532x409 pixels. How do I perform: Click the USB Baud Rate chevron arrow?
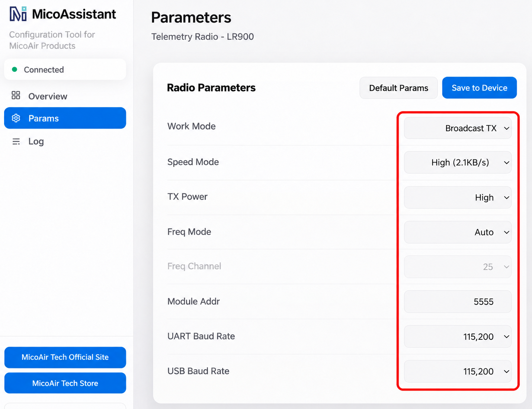click(x=506, y=371)
